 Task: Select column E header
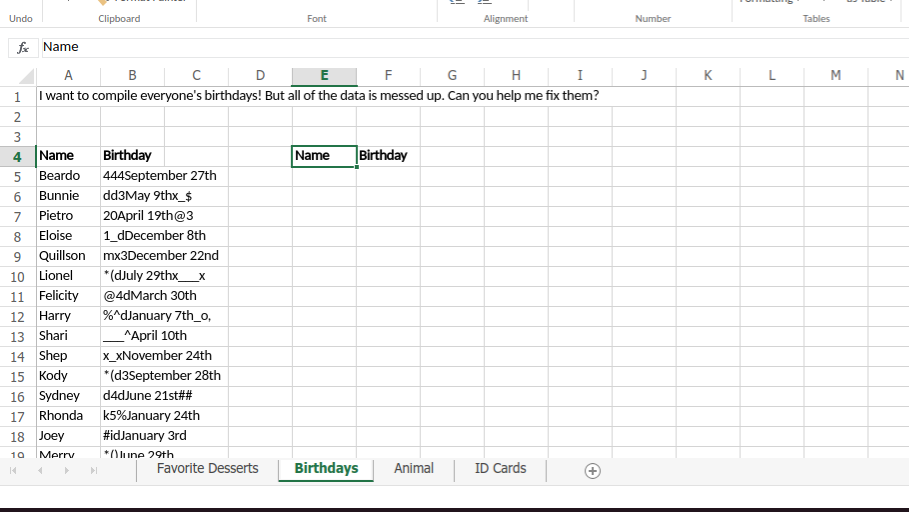click(324, 76)
